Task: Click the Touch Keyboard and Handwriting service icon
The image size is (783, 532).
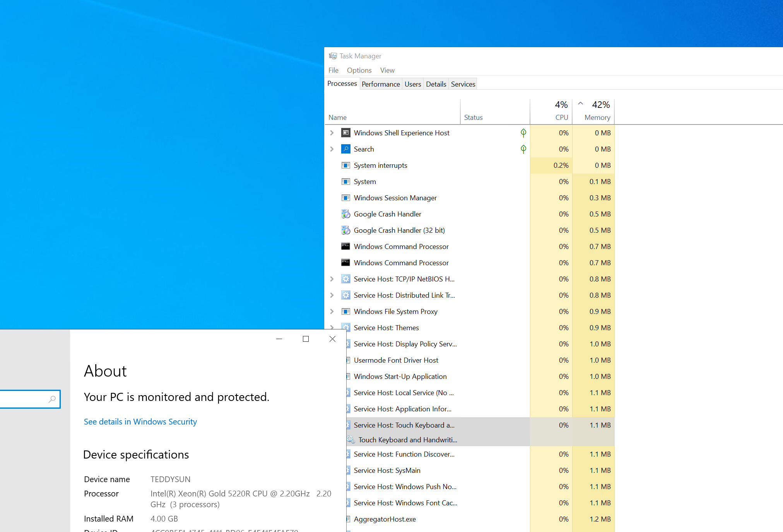Action: click(x=350, y=440)
